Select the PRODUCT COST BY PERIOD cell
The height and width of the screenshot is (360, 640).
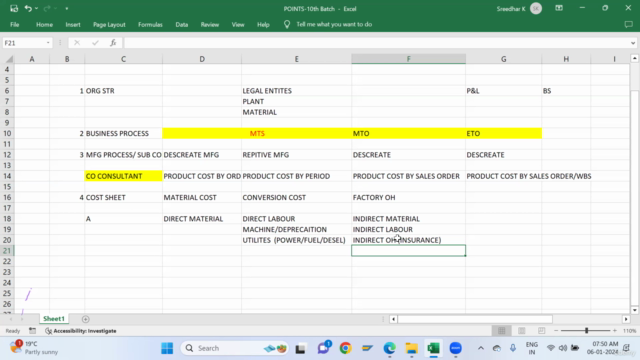point(296,176)
